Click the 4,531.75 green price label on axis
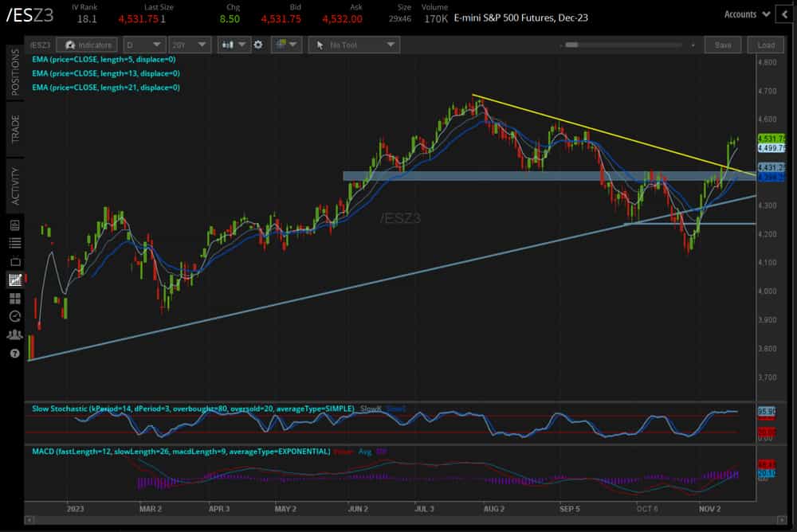 point(771,139)
